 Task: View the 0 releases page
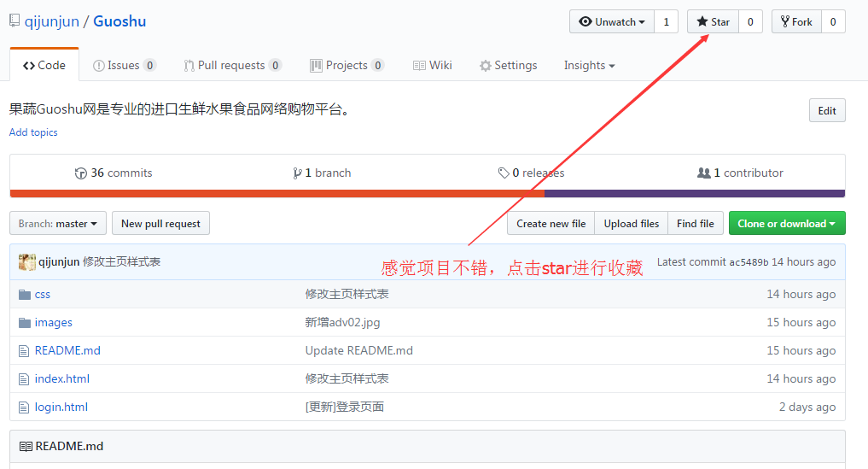click(x=531, y=173)
